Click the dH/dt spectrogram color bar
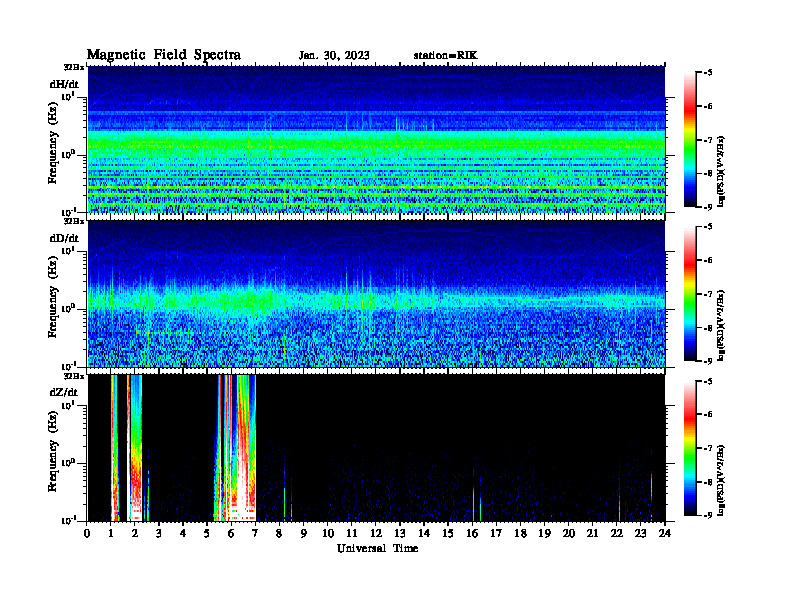The height and width of the screenshot is (612, 792). pyautogui.click(x=690, y=139)
